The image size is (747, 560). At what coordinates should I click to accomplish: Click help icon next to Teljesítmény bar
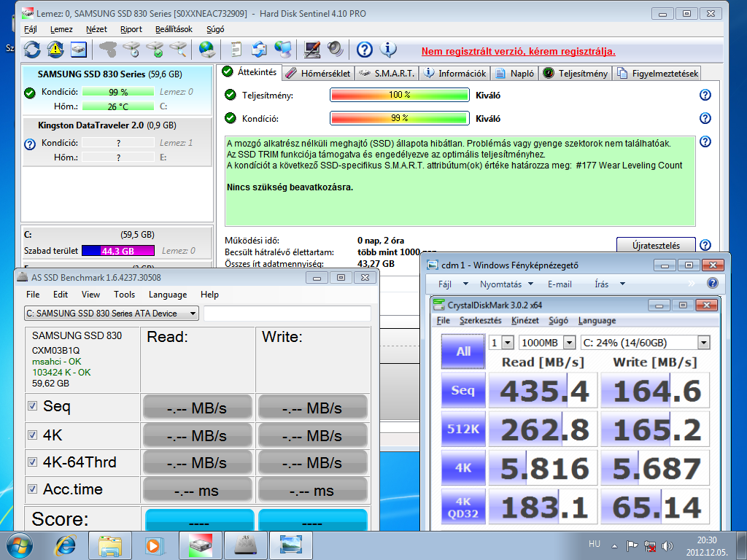[705, 95]
